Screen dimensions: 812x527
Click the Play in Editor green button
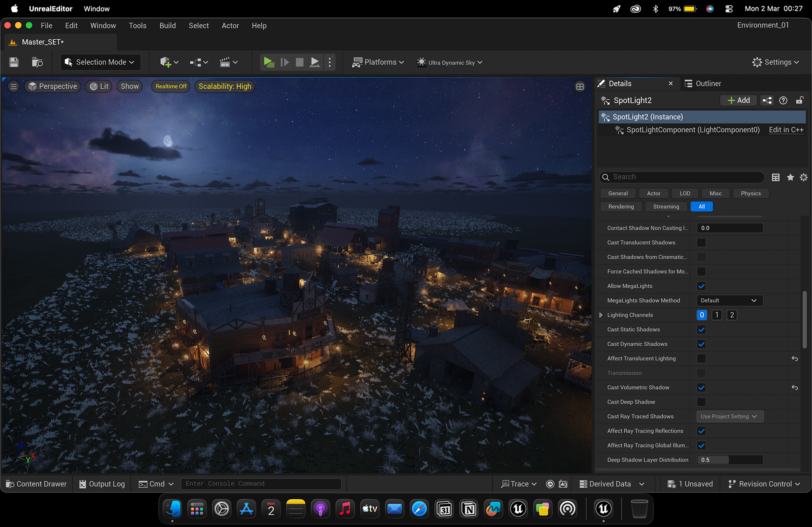pyautogui.click(x=269, y=62)
